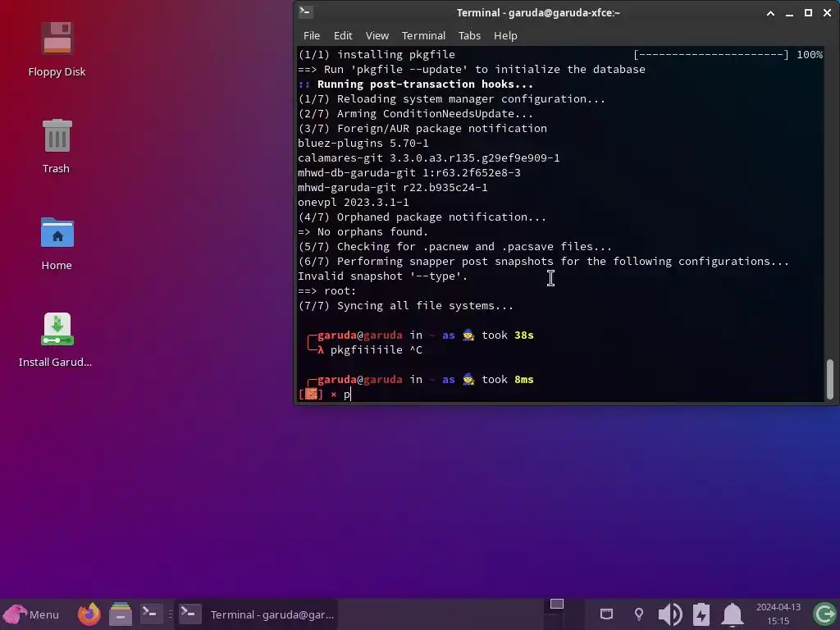This screenshot has width=840, height=630.
Task: Click the 'Invalid snapshot '--type'.' line
Action: [382, 276]
